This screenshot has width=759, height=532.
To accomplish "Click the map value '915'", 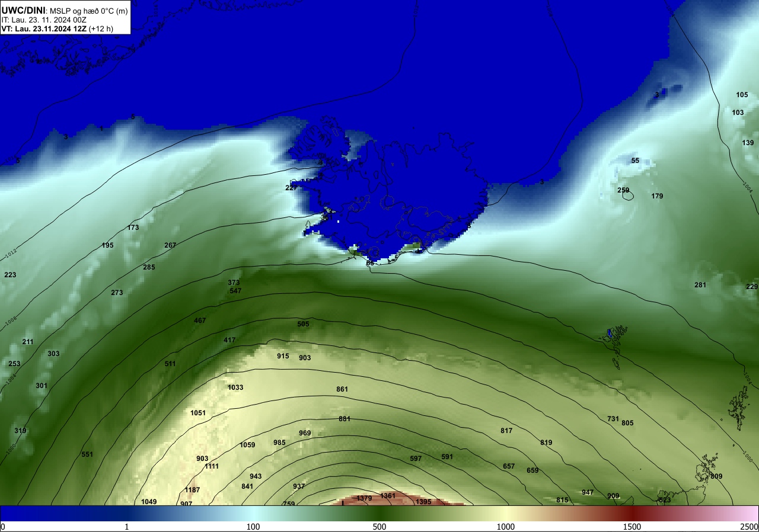I will (283, 356).
